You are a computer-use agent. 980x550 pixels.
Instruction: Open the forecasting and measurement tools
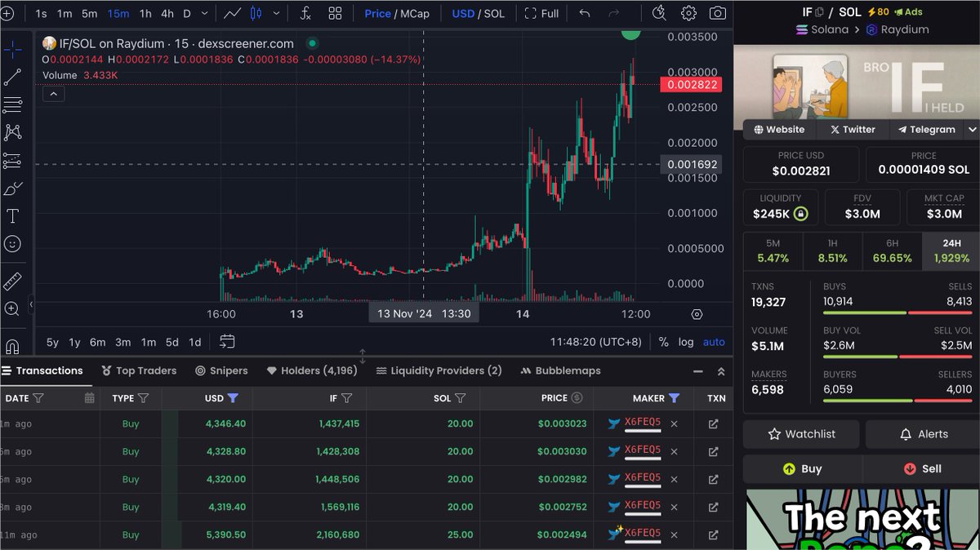(x=12, y=160)
